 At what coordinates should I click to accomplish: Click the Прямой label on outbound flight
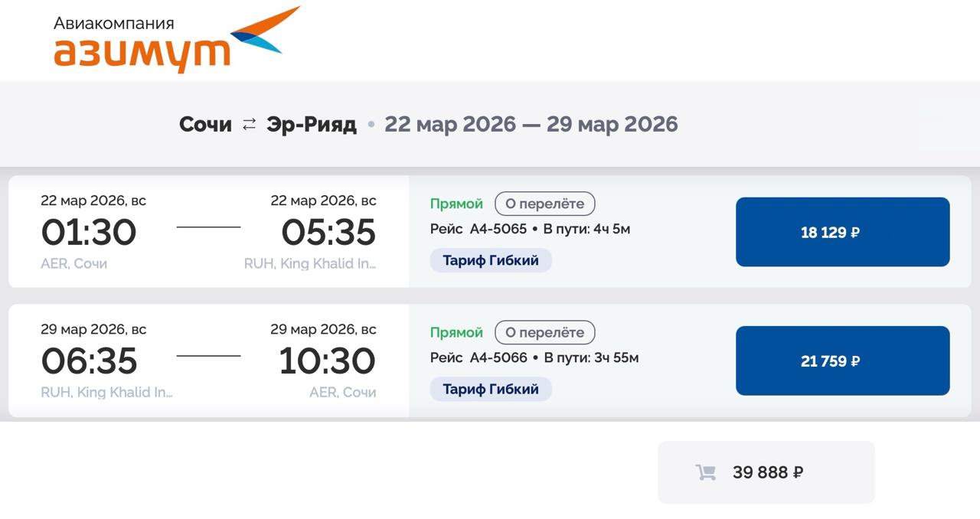456,204
